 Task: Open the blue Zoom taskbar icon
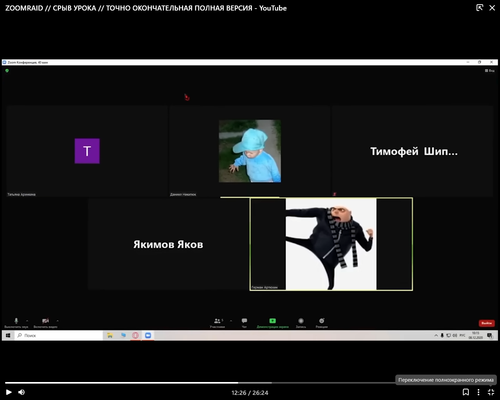point(148,335)
